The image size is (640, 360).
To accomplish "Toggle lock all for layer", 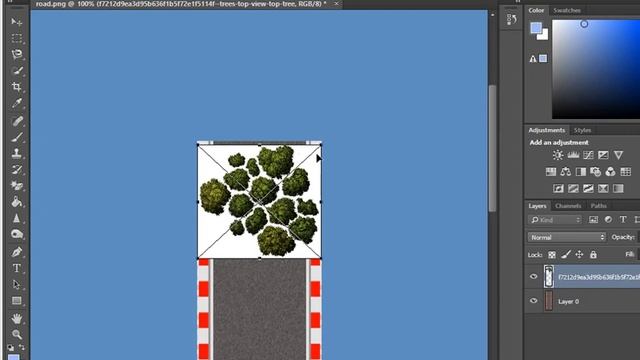I will [593, 255].
